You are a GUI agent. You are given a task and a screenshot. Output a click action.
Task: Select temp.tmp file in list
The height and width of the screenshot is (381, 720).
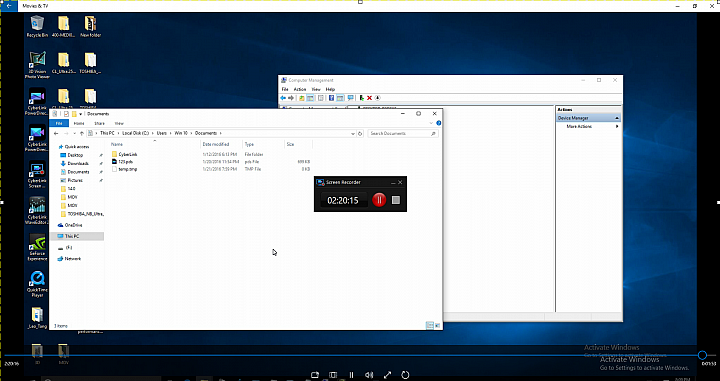point(128,169)
